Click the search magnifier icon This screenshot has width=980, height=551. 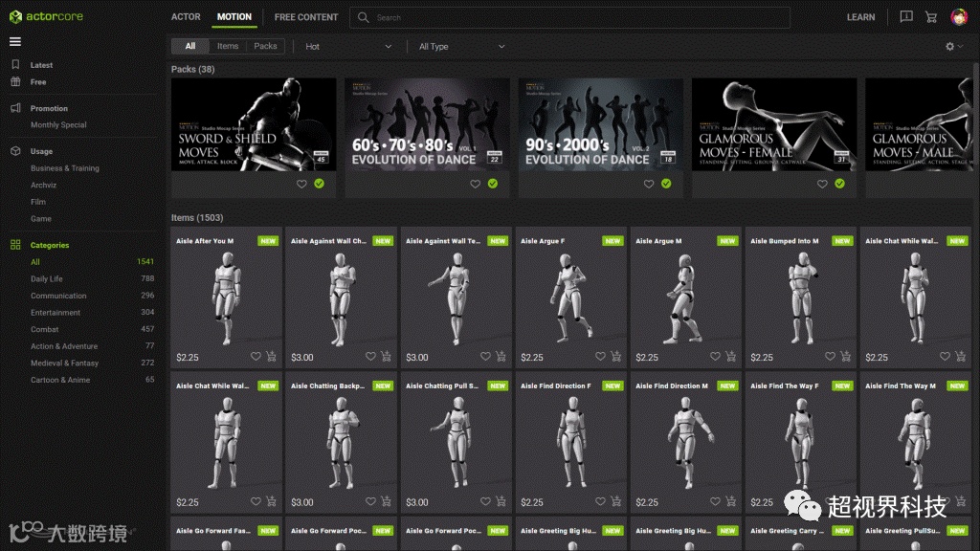(x=364, y=17)
